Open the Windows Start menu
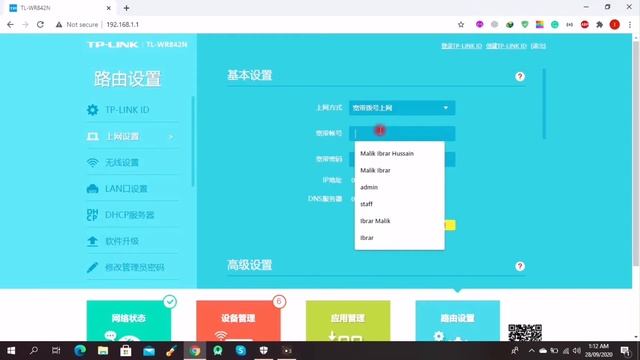 (11, 351)
